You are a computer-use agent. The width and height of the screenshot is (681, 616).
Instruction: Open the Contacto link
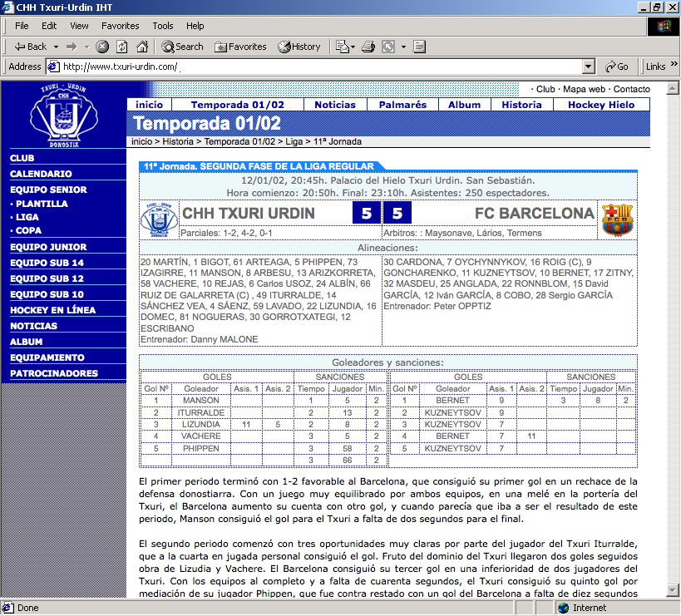tap(631, 89)
